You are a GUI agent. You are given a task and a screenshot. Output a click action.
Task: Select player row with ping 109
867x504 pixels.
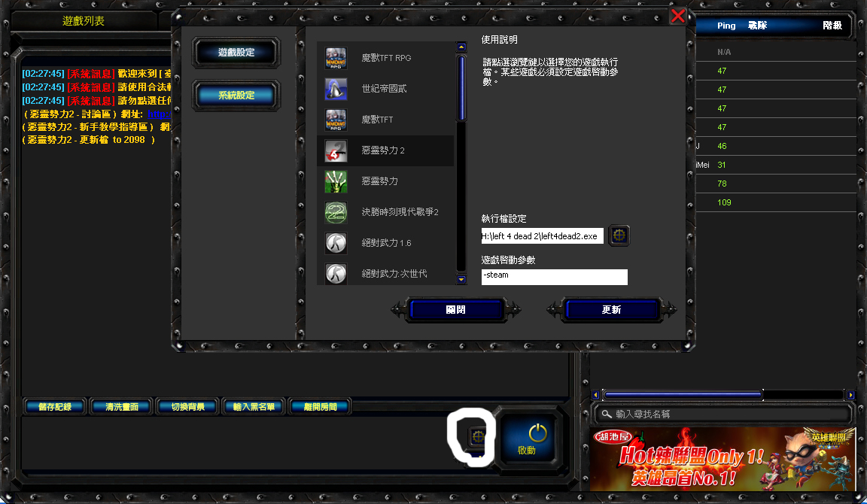pos(776,202)
